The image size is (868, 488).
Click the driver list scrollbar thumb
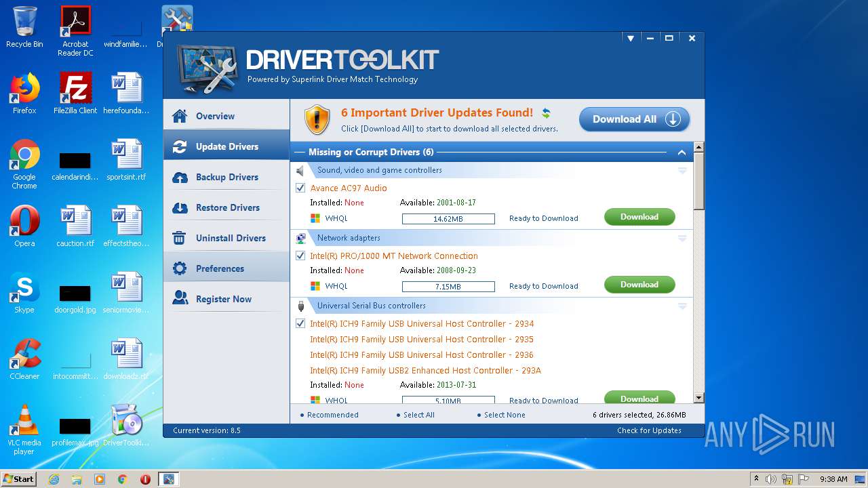pyautogui.click(x=699, y=181)
